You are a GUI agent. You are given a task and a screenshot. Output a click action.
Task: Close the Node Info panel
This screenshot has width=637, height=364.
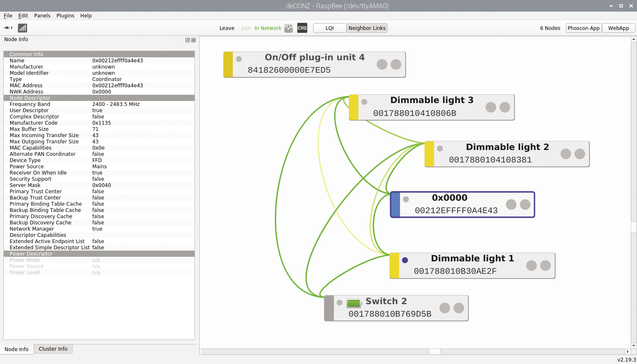[193, 40]
